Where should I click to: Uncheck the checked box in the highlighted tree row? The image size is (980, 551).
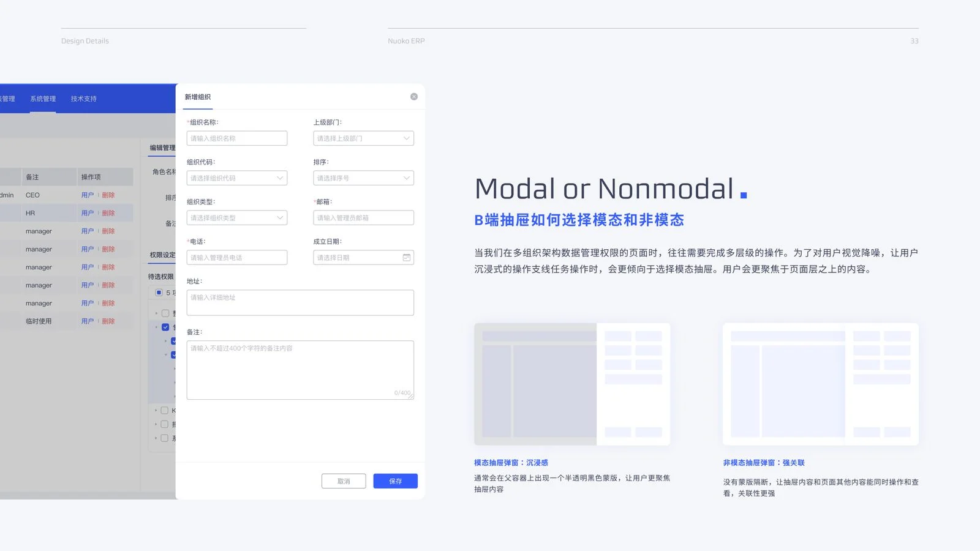[x=165, y=327]
